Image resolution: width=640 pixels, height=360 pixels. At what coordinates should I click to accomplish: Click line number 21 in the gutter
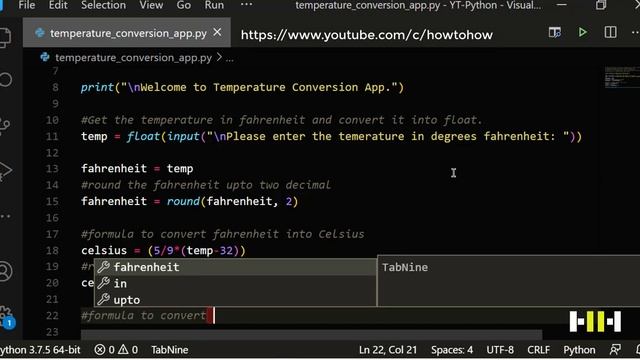click(x=52, y=299)
